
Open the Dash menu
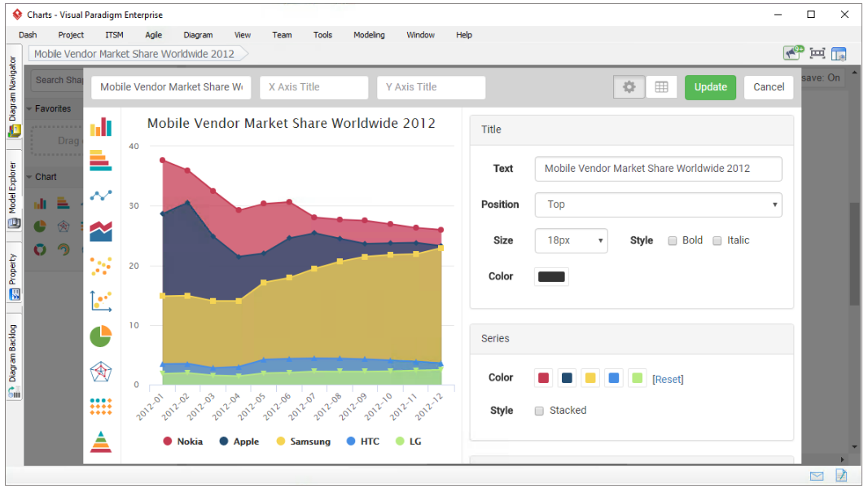(x=28, y=35)
